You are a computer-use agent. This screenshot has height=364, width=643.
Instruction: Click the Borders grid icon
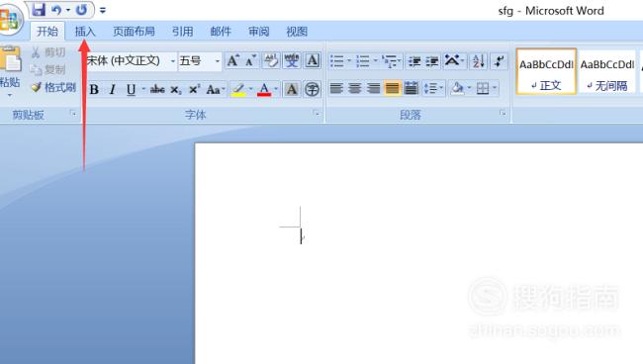coord(483,88)
